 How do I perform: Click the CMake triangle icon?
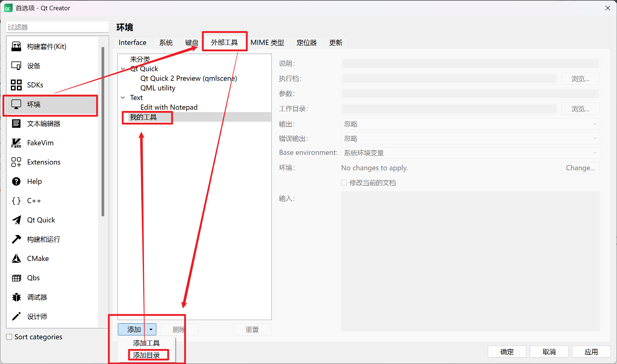pyautogui.click(x=16, y=259)
